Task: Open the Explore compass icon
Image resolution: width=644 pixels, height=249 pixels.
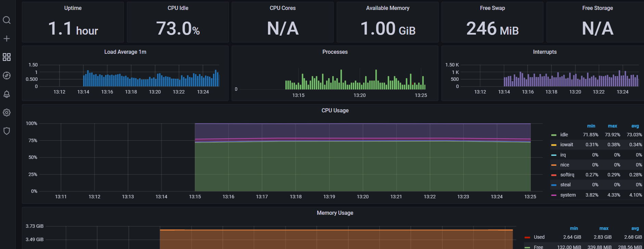Action: click(7, 76)
